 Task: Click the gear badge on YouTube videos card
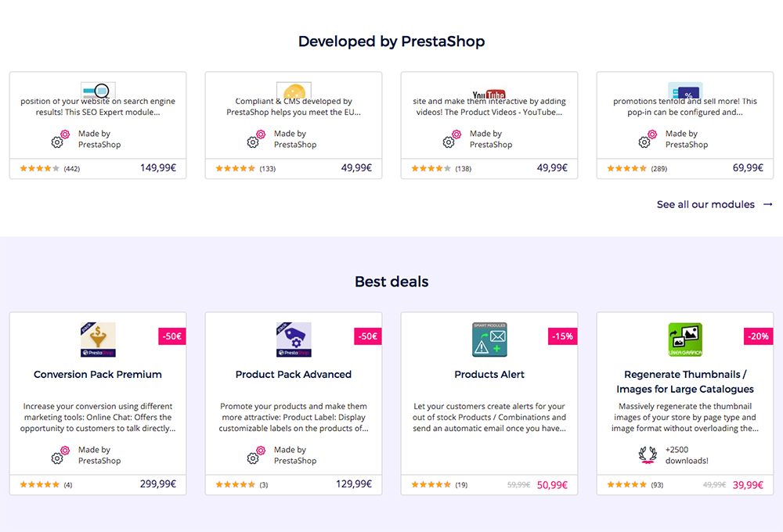pos(452,138)
